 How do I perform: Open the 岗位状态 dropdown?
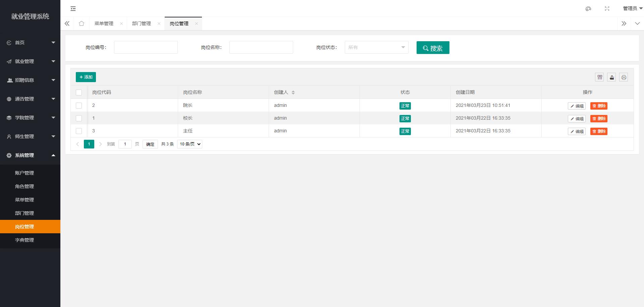[x=376, y=47]
